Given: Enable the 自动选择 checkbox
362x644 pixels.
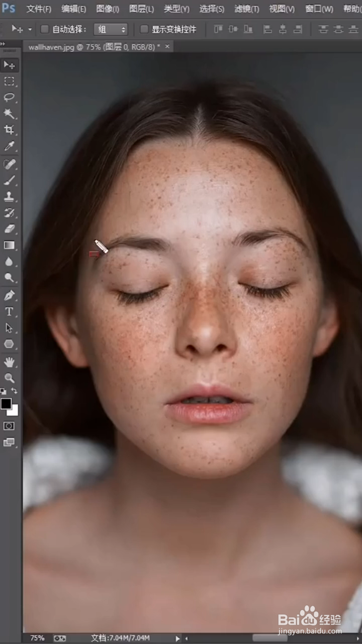Looking at the screenshot, I should (45, 29).
